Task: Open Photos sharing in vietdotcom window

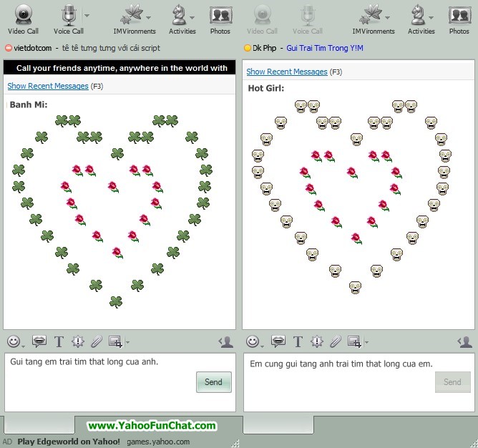Action: click(220, 19)
